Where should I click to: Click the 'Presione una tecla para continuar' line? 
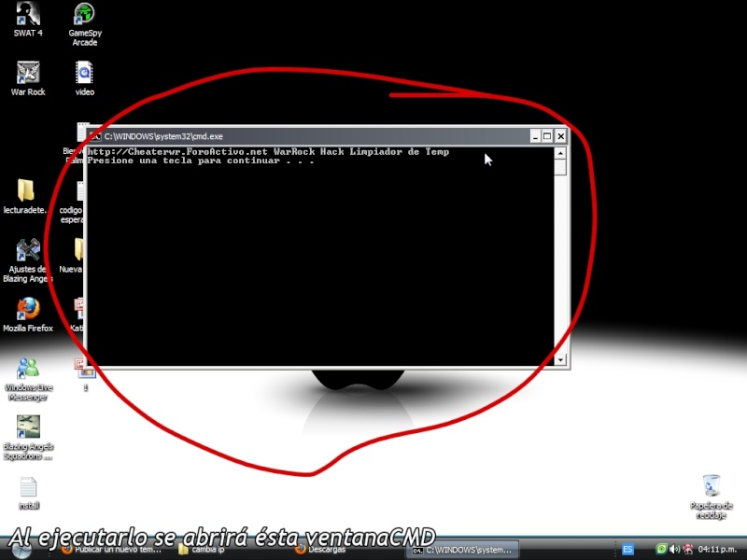201,161
